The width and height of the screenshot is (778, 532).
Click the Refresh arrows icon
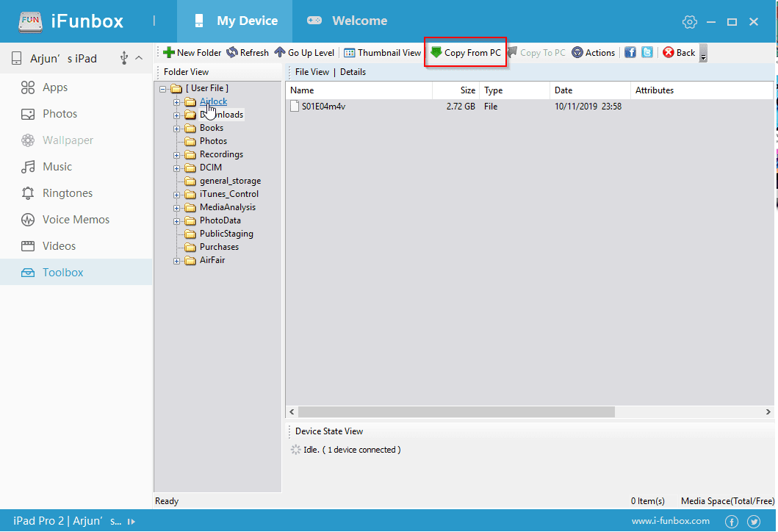(231, 53)
